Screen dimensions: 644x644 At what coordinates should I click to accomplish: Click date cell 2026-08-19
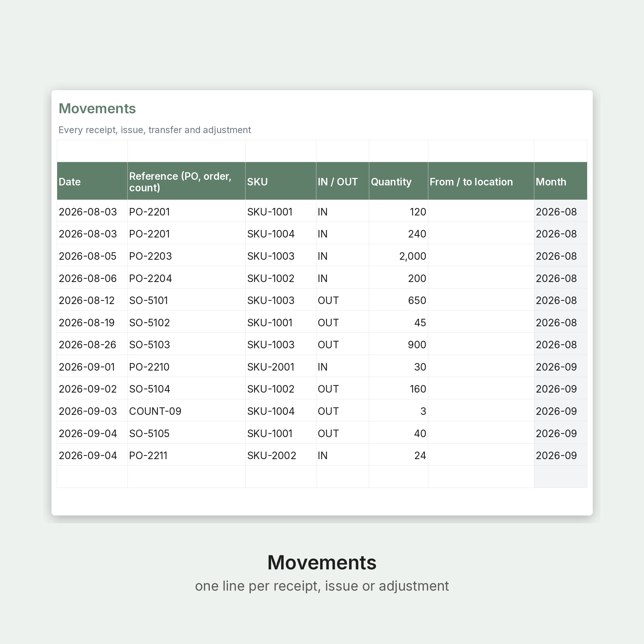click(92, 322)
